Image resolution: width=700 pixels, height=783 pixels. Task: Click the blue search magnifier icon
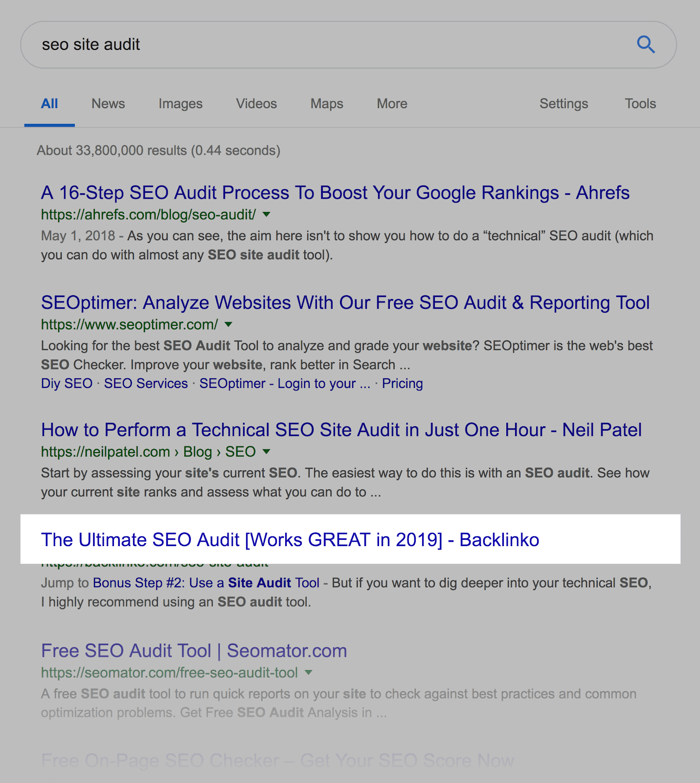646,45
